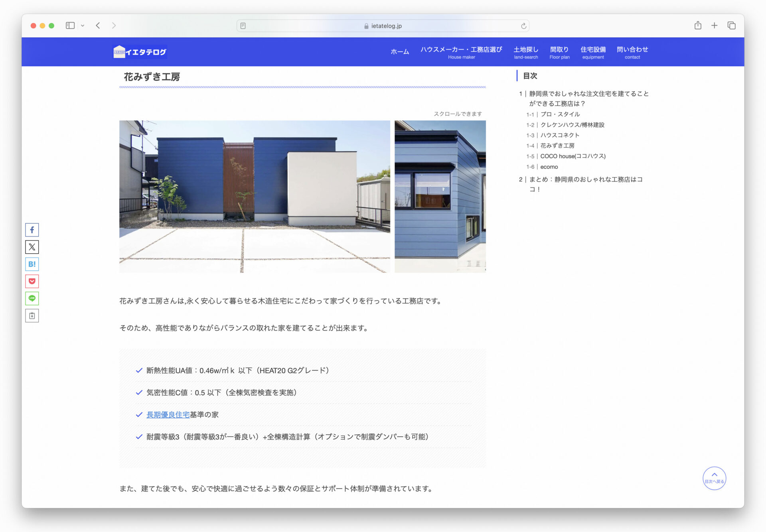Show the tab overview

pyautogui.click(x=731, y=26)
